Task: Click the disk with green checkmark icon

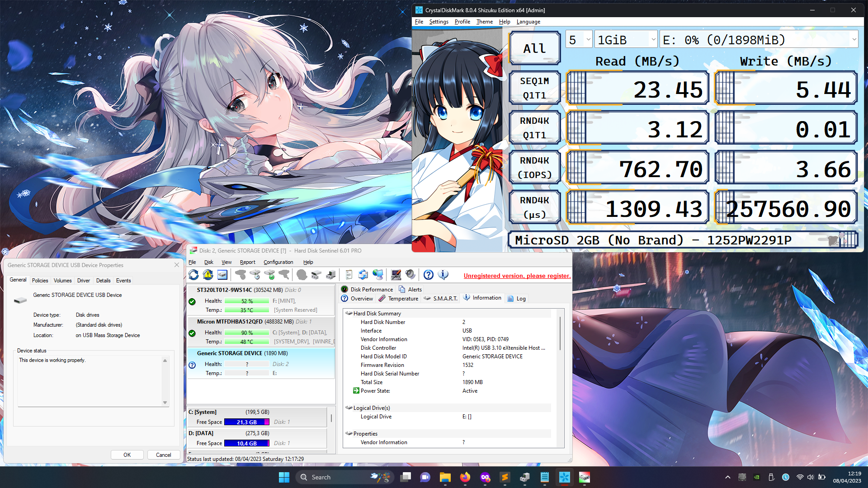Action: click(x=269, y=275)
